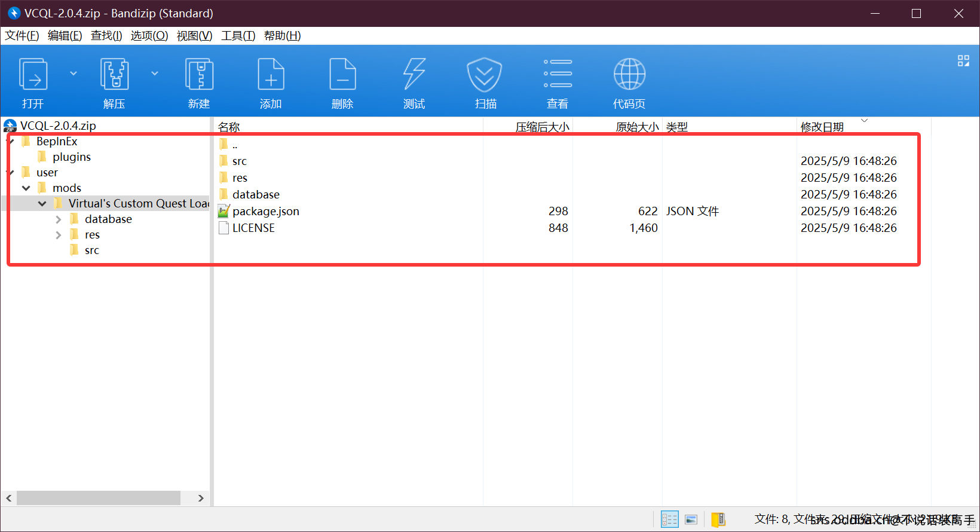Click the Open (打开) toolbar icon
Screen dimensions: 980x532
coord(33,74)
